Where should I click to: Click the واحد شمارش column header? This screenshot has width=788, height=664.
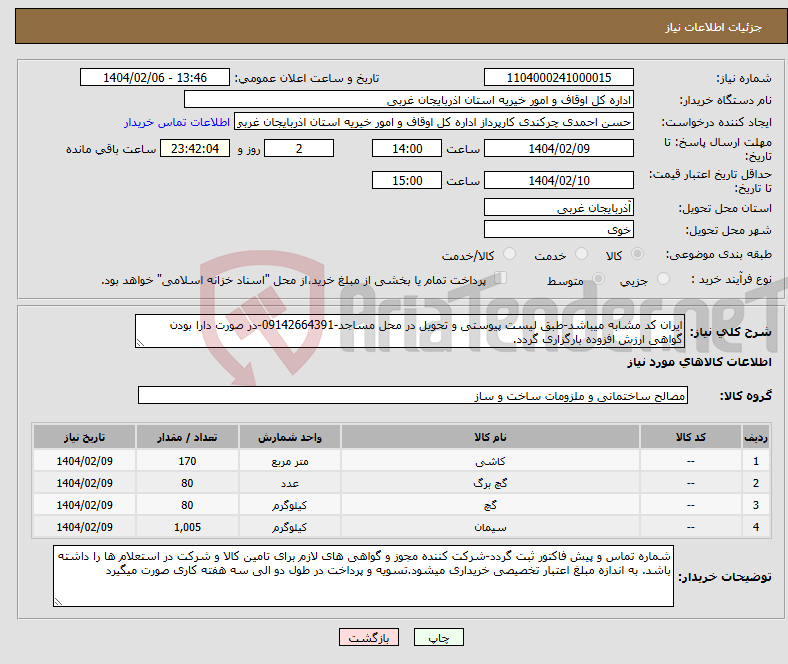coord(289,437)
